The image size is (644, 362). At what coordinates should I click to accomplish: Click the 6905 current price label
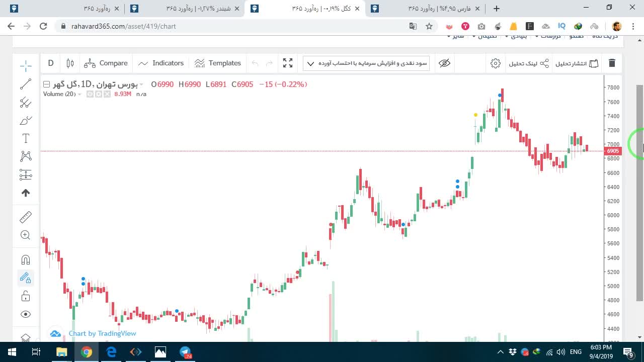point(613,151)
